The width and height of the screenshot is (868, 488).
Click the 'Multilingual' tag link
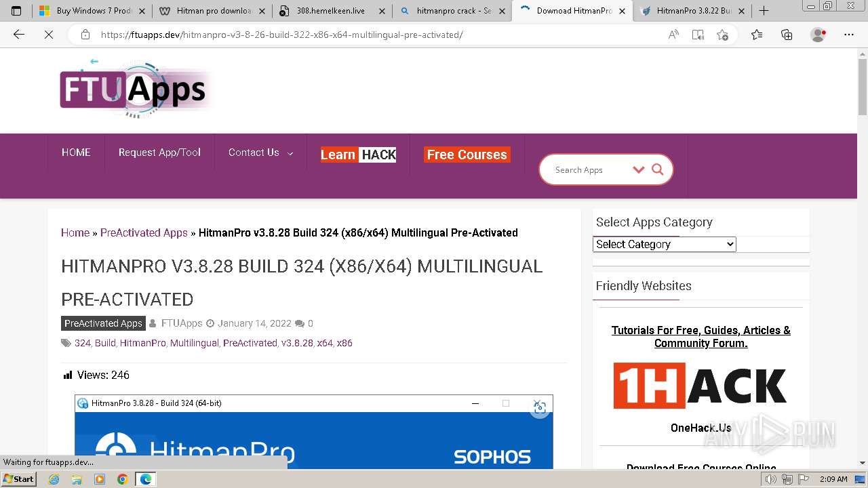[195, 343]
